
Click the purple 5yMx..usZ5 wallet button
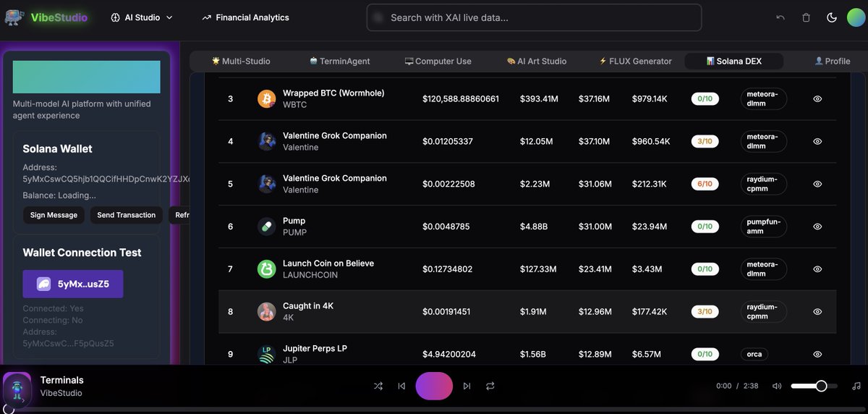(x=73, y=284)
